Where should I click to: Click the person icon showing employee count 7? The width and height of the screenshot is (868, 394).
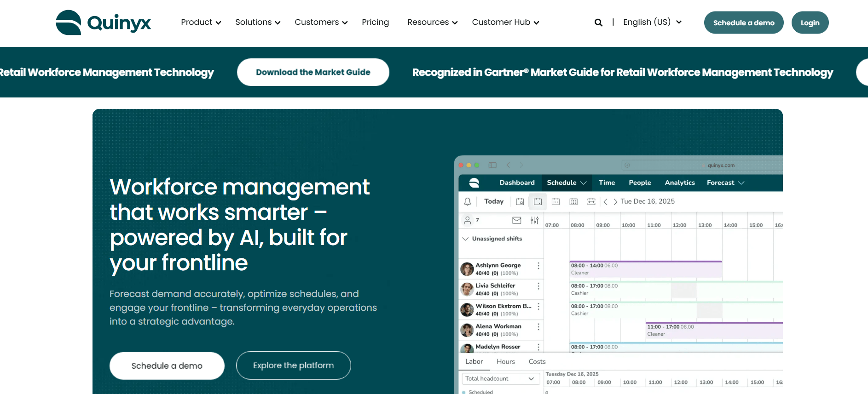pos(468,220)
